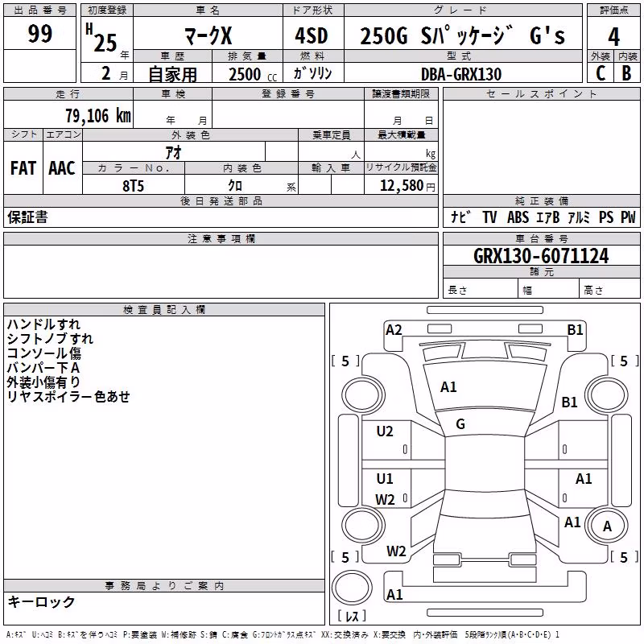Click the door shape value 4SD

[x=312, y=35]
